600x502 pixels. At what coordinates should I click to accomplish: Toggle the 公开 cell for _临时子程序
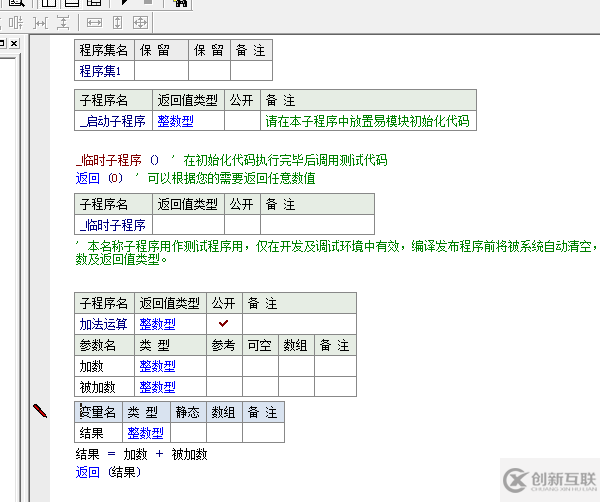(242, 225)
